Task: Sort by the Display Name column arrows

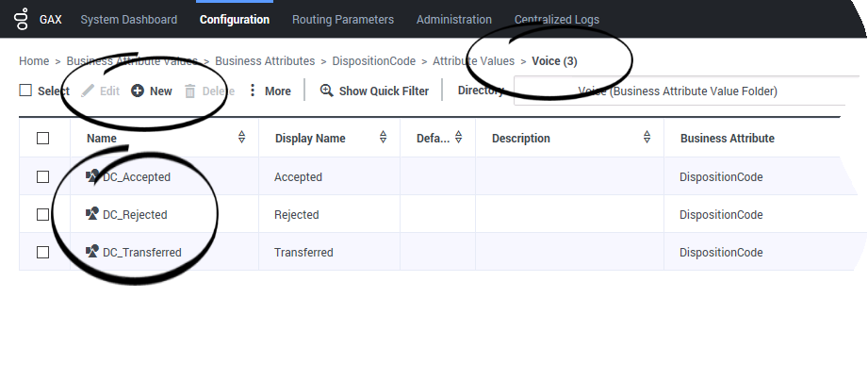Action: pos(383,138)
